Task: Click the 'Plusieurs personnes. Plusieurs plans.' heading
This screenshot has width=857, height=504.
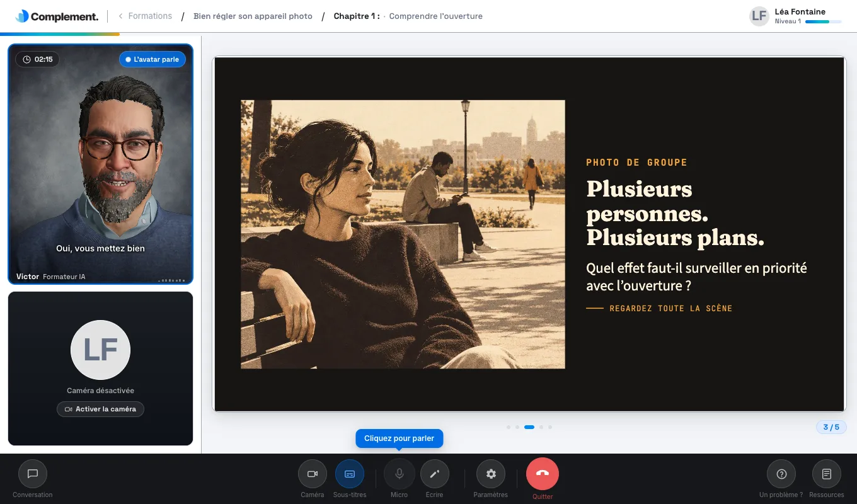Action: coord(676,213)
